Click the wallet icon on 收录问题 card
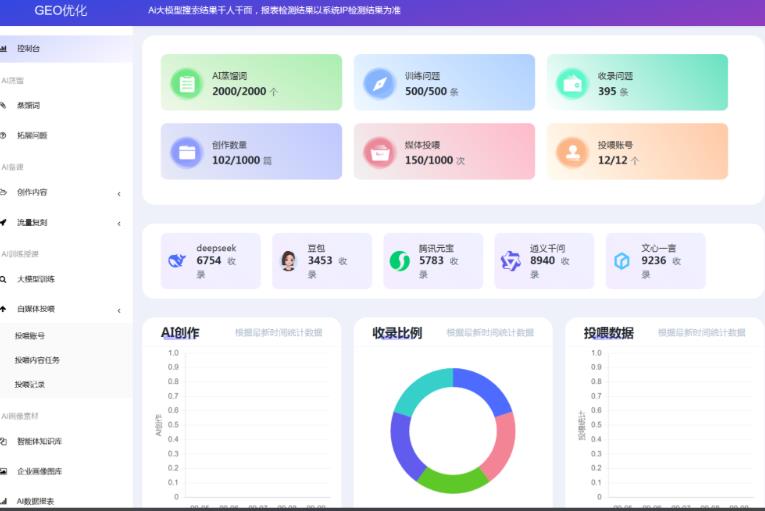Screen dimensions: 765x511 click(572, 84)
